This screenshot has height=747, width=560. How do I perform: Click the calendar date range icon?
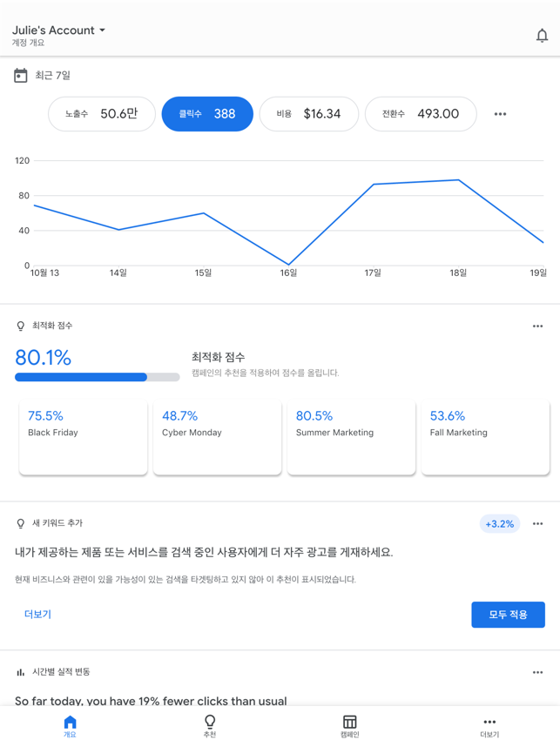pyautogui.click(x=21, y=75)
